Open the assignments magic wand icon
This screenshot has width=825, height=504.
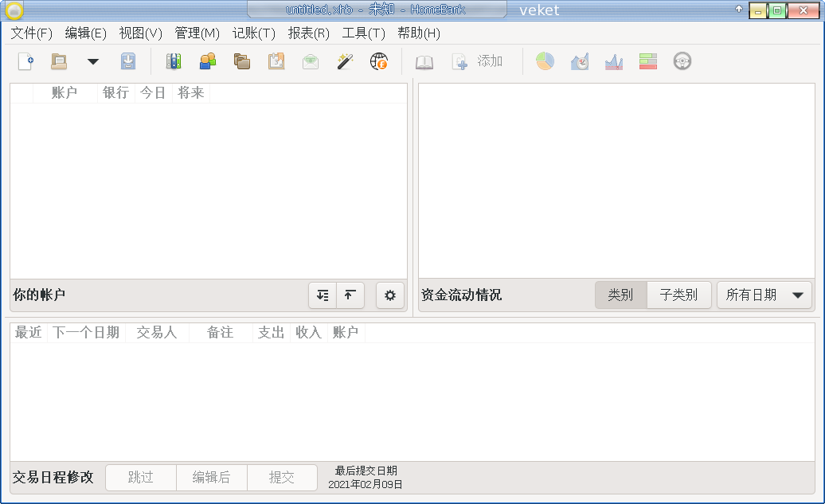point(345,61)
